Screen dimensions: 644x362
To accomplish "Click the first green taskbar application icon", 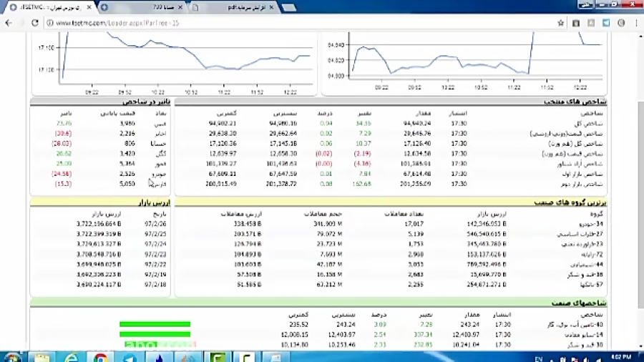I will click(217, 358).
